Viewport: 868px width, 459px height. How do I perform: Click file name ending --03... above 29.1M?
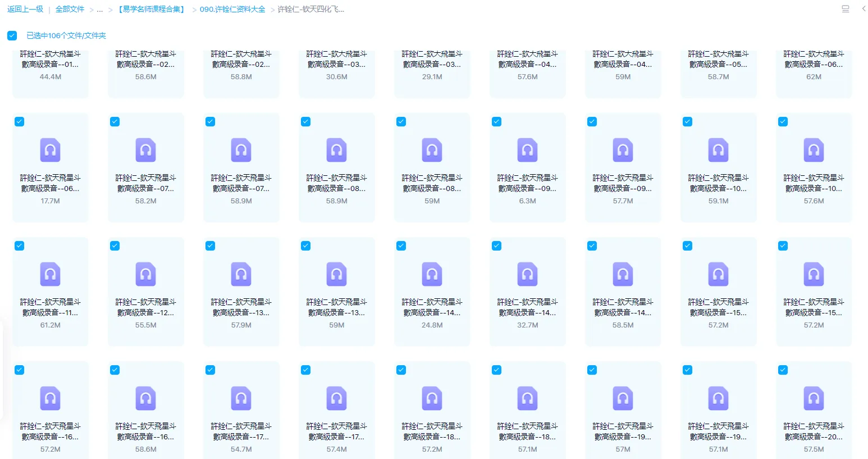[x=432, y=59]
